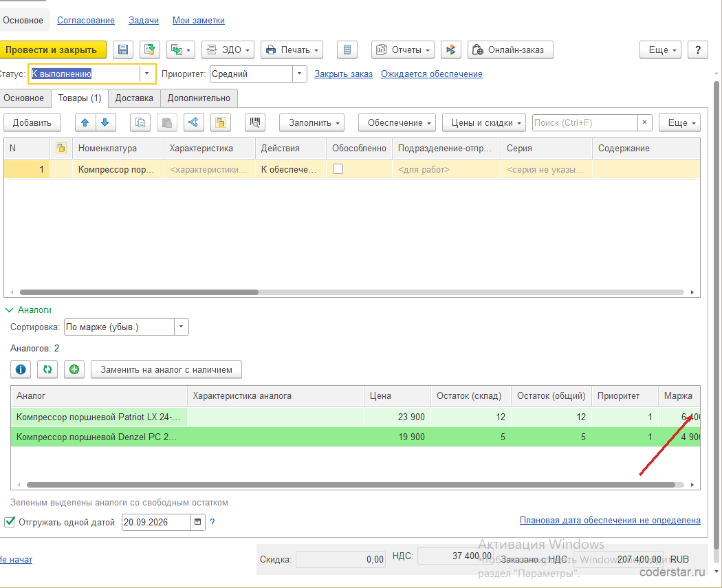This screenshot has width=722, height=588.
Task: Click the goods table horizontal scrollbar thumb
Action: (139, 292)
